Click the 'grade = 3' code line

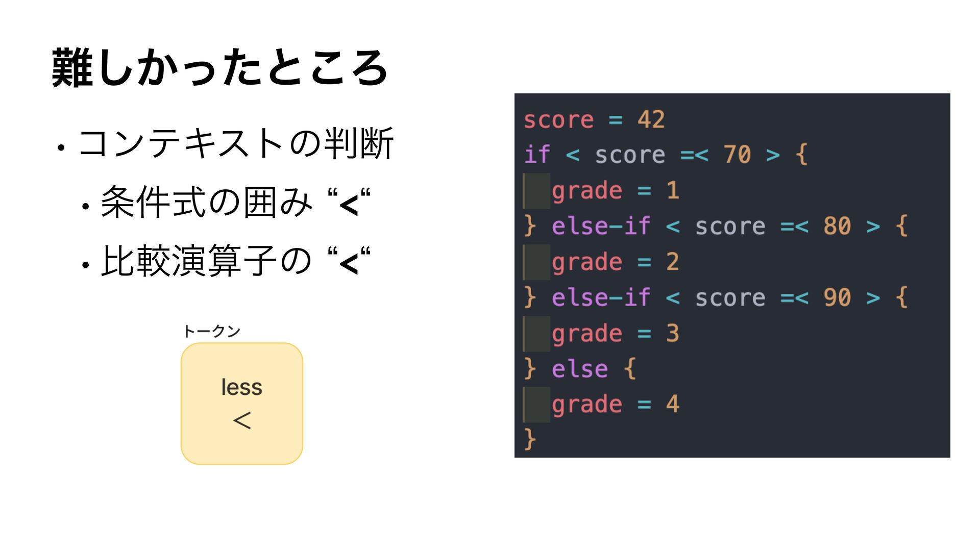point(615,334)
